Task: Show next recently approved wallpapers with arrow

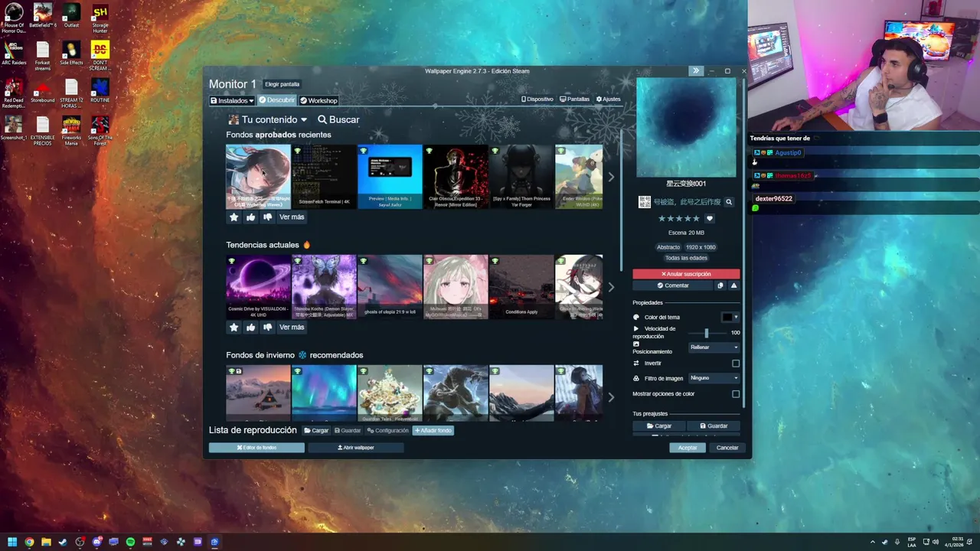Action: pyautogui.click(x=611, y=177)
